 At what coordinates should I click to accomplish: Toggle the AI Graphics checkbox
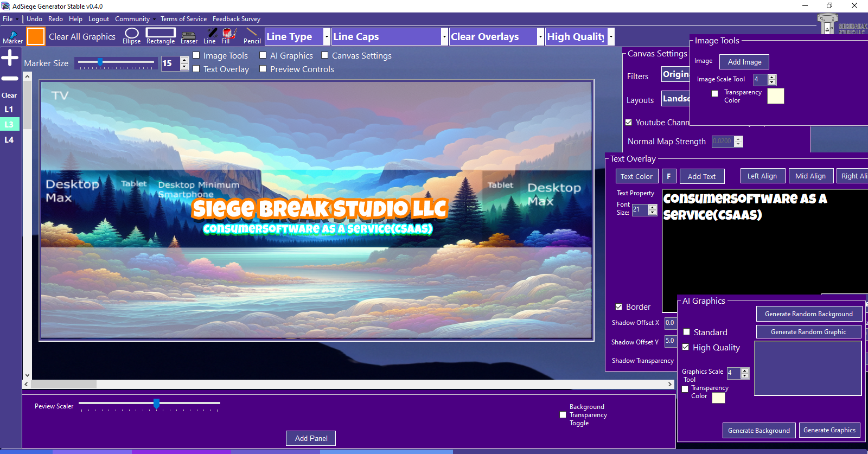tap(263, 55)
